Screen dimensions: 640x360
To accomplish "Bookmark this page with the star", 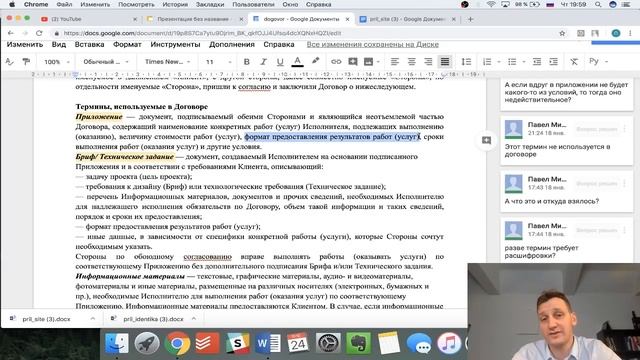I will (x=562, y=33).
